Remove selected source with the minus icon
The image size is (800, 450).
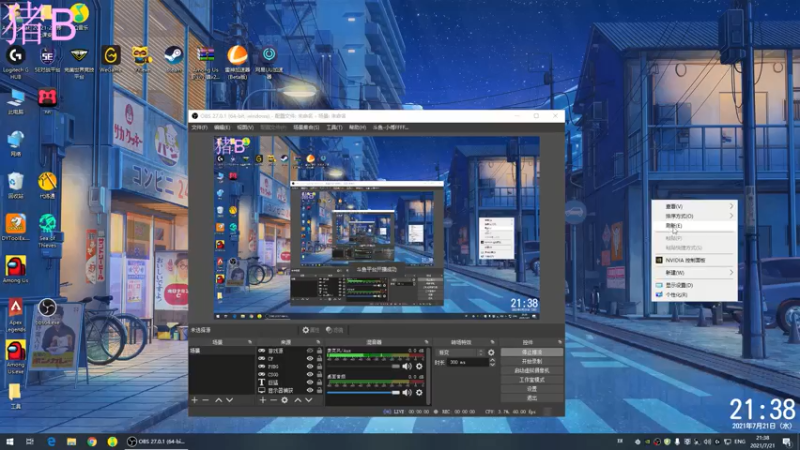(x=273, y=400)
